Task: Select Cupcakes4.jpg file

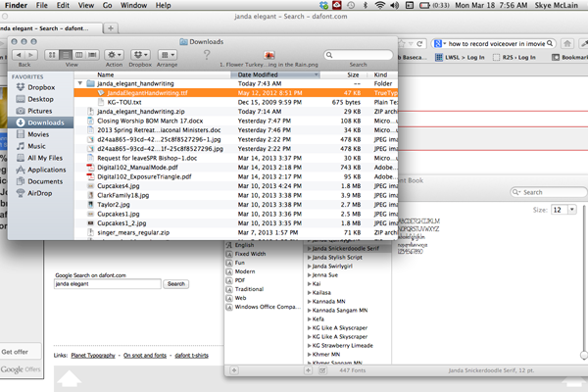Action: coord(235,185)
